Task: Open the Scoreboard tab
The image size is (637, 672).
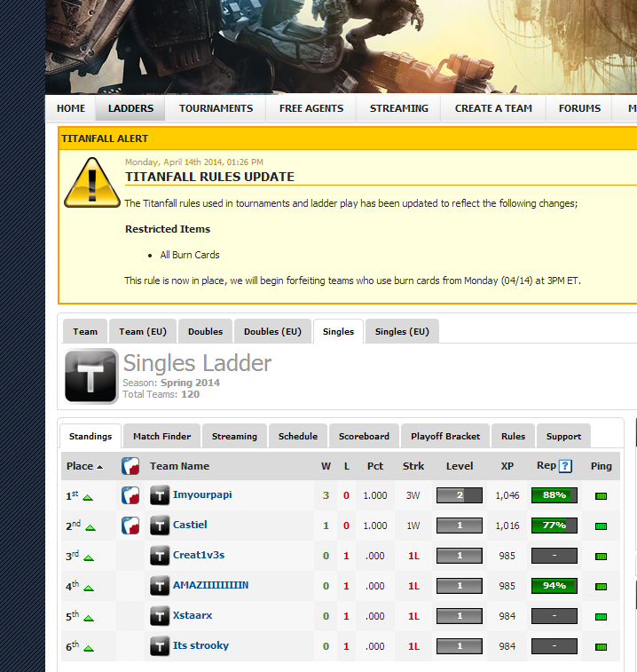Action: 364,436
